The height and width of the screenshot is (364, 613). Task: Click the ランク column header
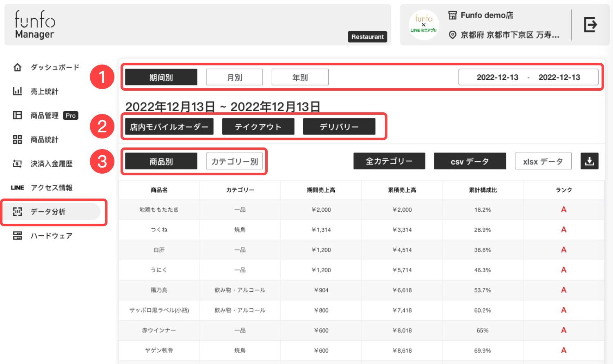pos(564,190)
